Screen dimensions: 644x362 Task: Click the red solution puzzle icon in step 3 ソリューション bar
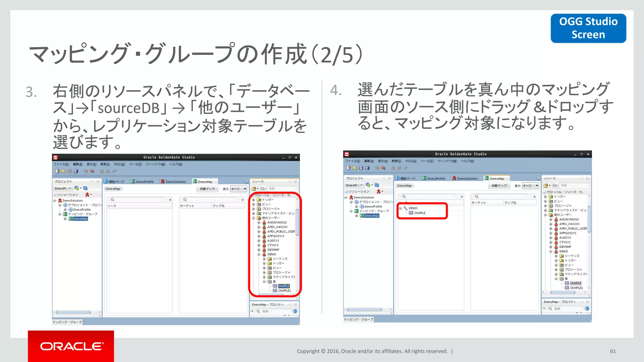(87, 195)
